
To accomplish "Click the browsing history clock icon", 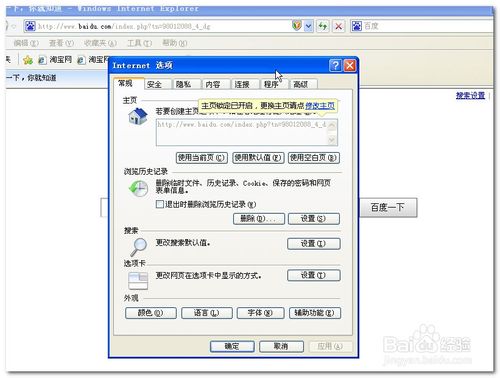I will point(138,189).
